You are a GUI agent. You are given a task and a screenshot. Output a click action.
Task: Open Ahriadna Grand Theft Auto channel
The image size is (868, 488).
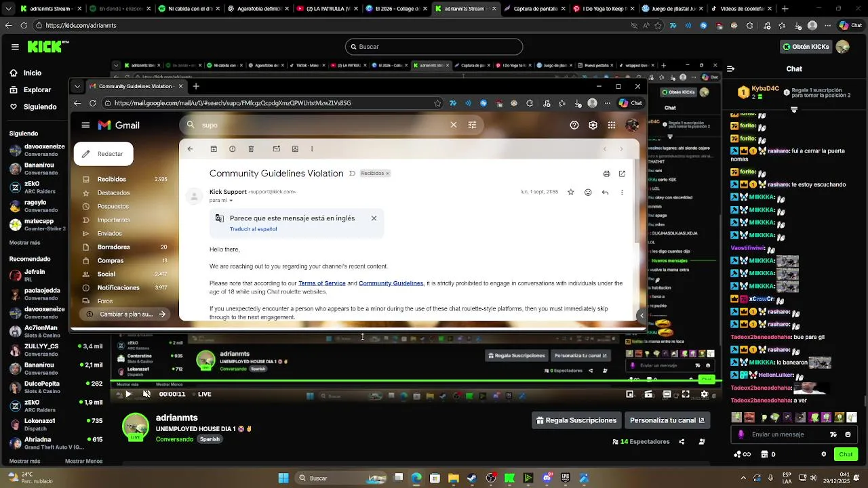point(54,443)
